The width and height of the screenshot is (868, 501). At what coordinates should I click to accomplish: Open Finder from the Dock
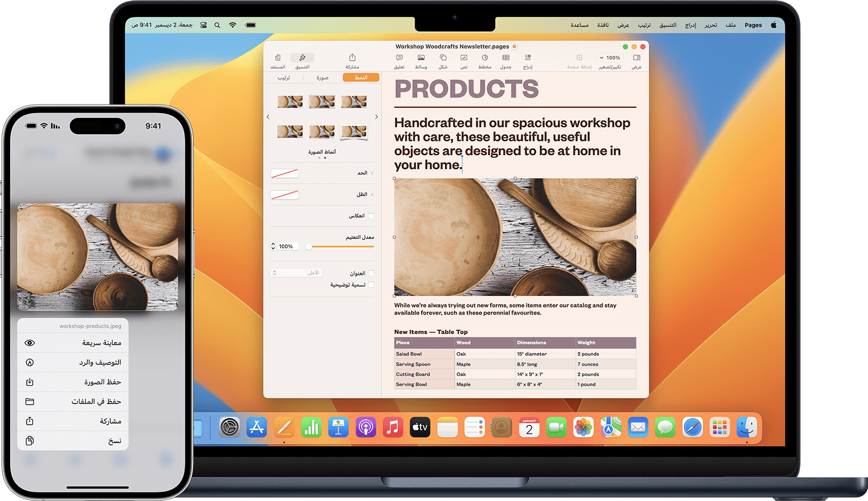point(747,428)
